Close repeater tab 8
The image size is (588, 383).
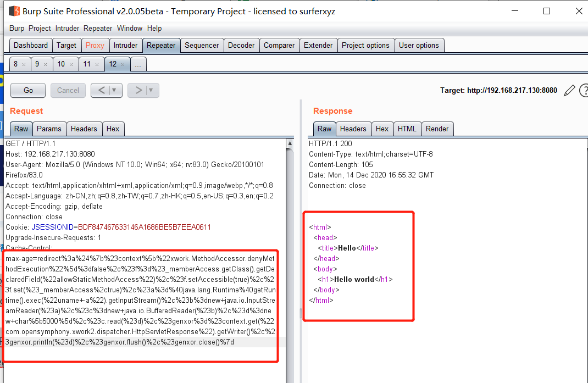point(24,64)
